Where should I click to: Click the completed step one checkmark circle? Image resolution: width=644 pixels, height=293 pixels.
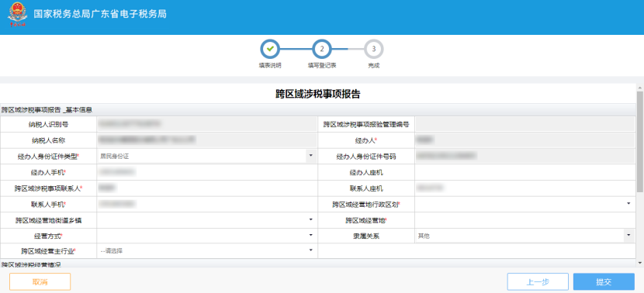coord(270,50)
